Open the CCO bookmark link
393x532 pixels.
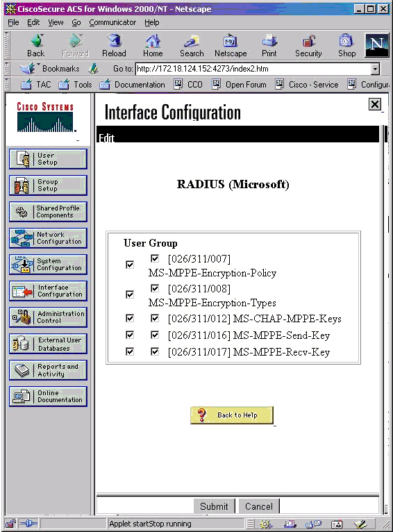click(x=188, y=85)
